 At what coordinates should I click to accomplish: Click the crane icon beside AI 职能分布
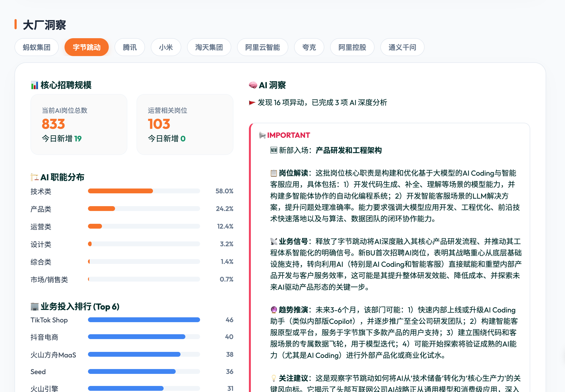point(35,177)
